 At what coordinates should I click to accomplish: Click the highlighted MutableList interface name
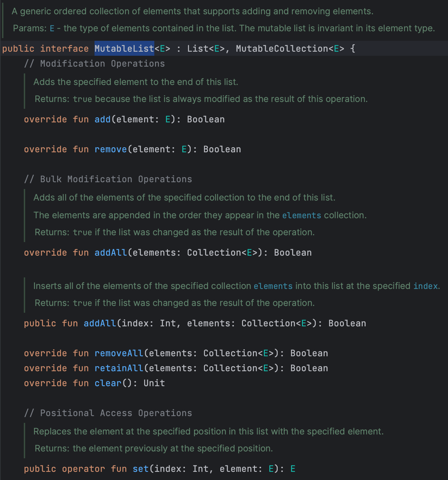124,49
